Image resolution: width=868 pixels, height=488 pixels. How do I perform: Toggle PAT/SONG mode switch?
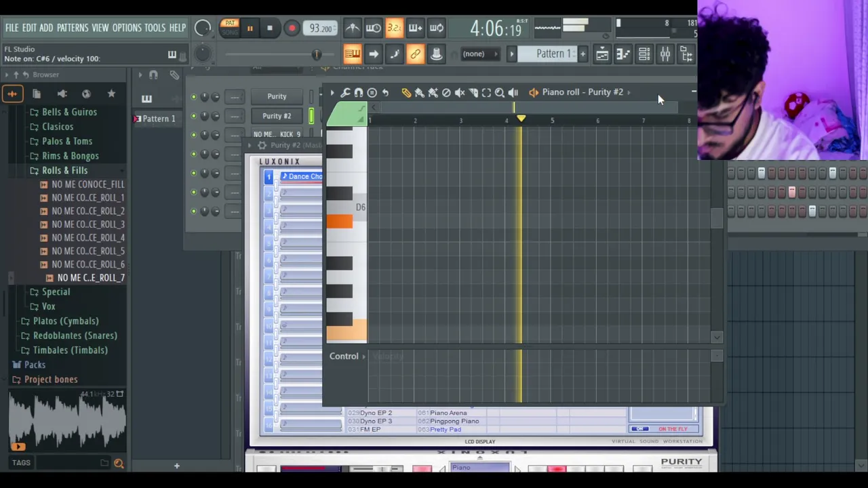[x=230, y=28]
